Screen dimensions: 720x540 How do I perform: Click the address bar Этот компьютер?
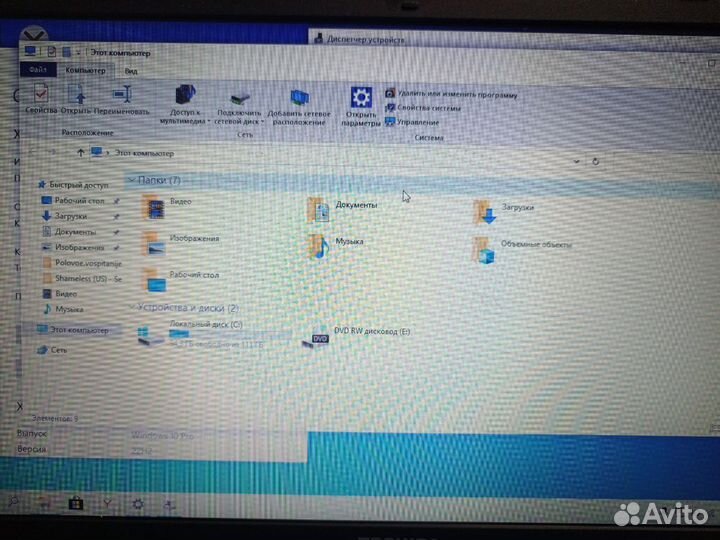pyautogui.click(x=144, y=153)
